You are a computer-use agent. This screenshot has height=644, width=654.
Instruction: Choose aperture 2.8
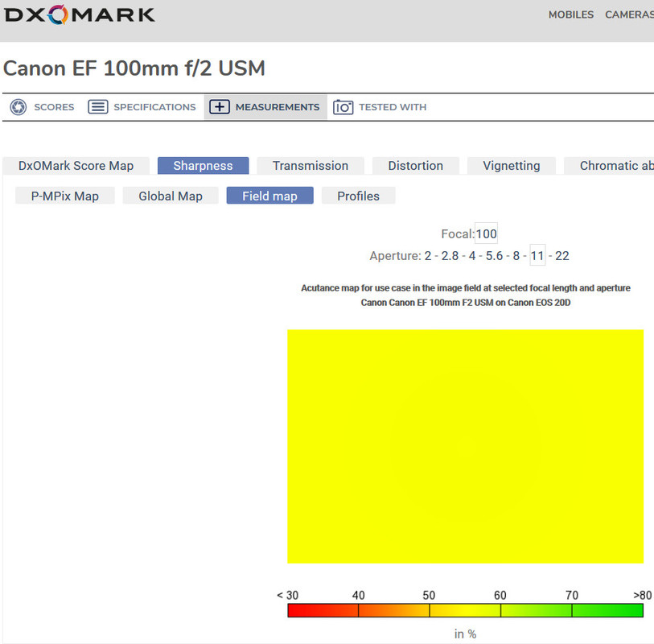pos(450,255)
